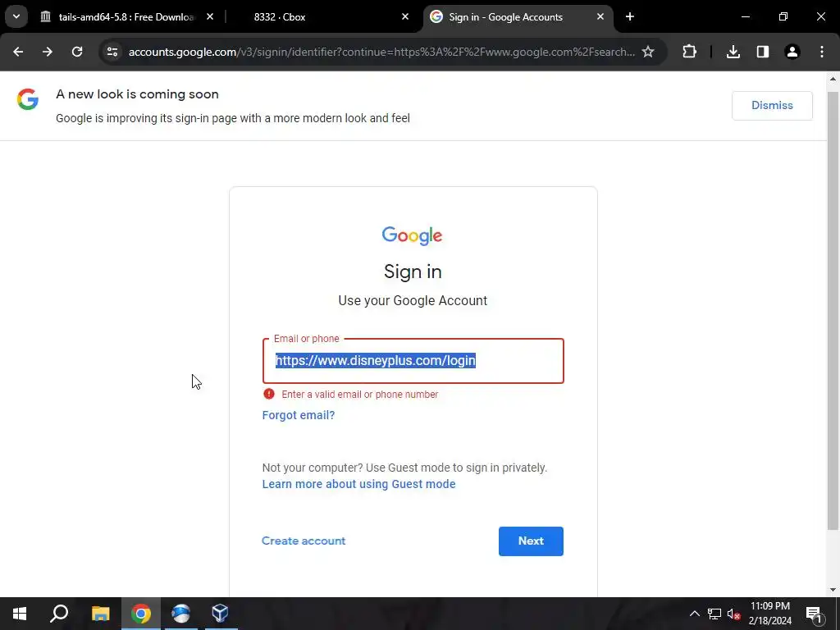Image resolution: width=840 pixels, height=630 pixels.
Task: Close the 8332 - Cbox tab
Action: point(405,16)
